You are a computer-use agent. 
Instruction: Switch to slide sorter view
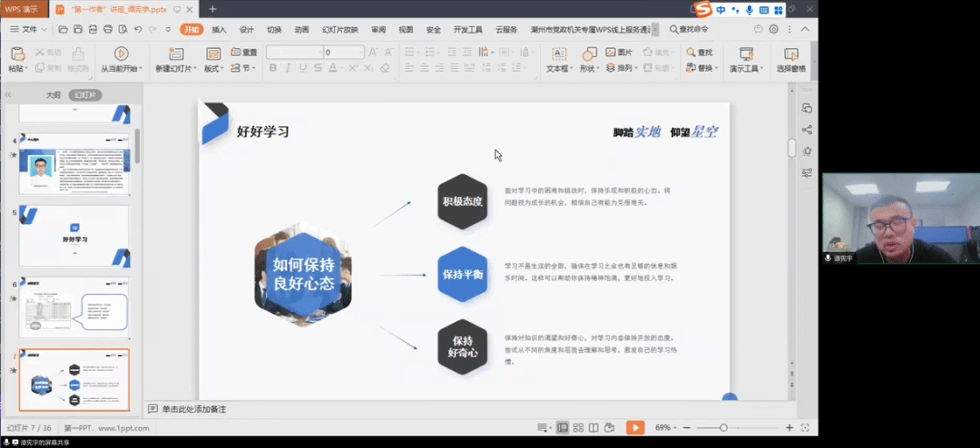[578, 427]
